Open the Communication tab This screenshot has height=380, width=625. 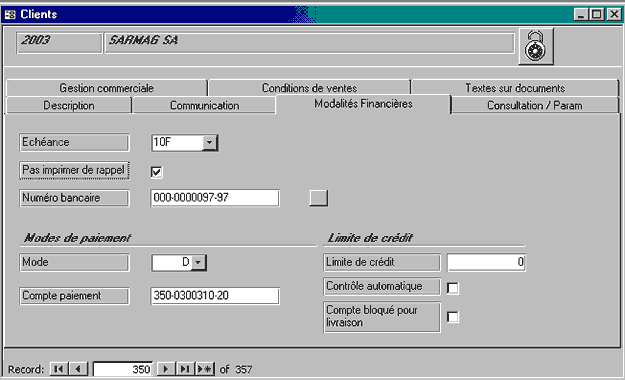[x=204, y=105]
